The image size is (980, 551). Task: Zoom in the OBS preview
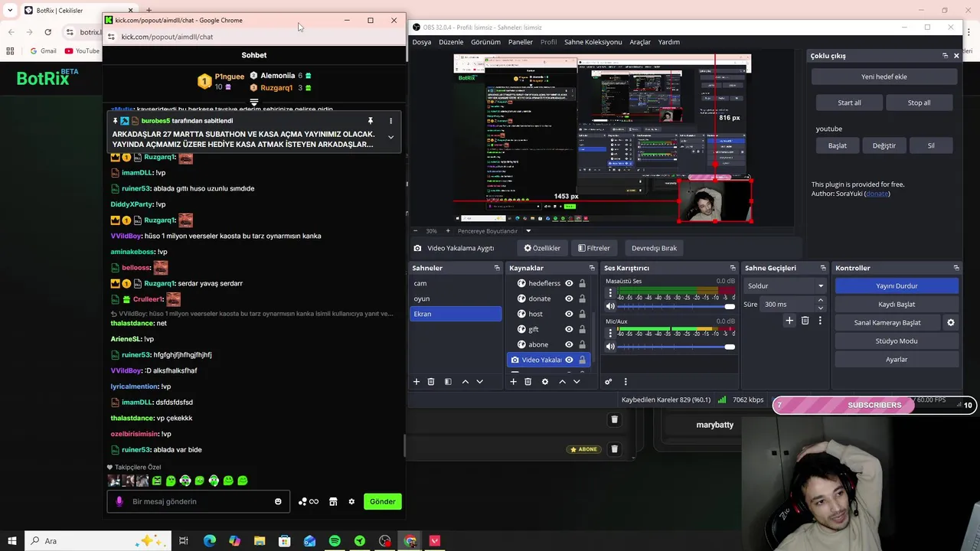[448, 230]
